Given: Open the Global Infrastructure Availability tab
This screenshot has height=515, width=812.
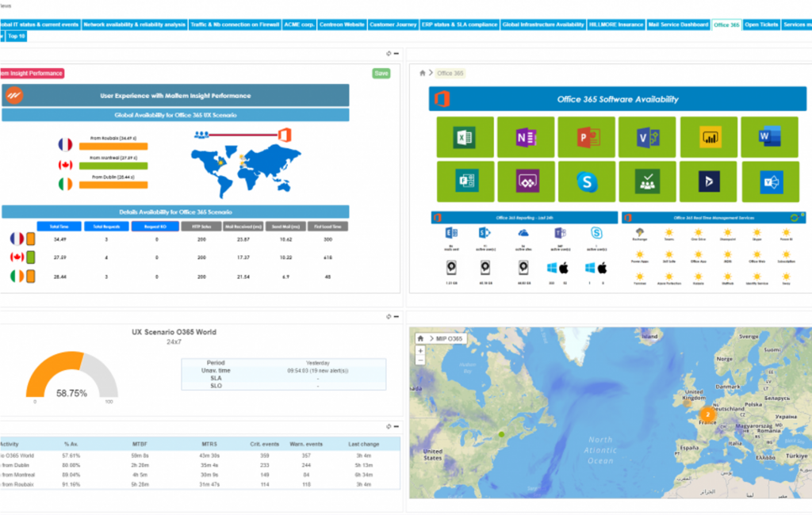Looking at the screenshot, I should [543, 25].
